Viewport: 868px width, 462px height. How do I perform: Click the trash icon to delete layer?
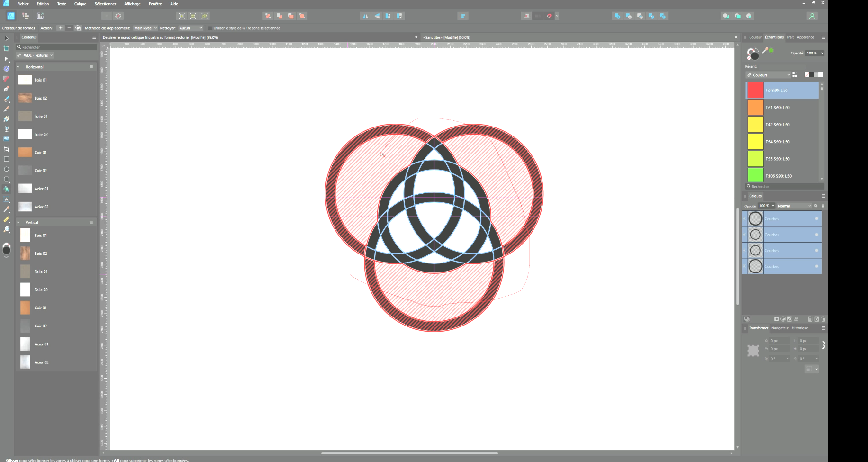click(x=823, y=319)
